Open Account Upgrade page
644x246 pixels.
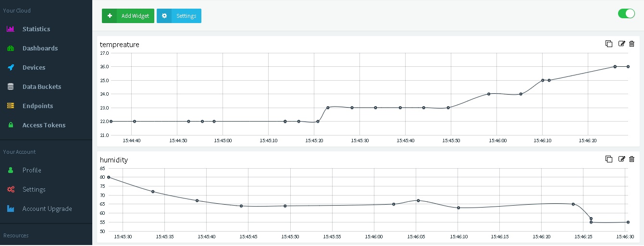pos(46,209)
